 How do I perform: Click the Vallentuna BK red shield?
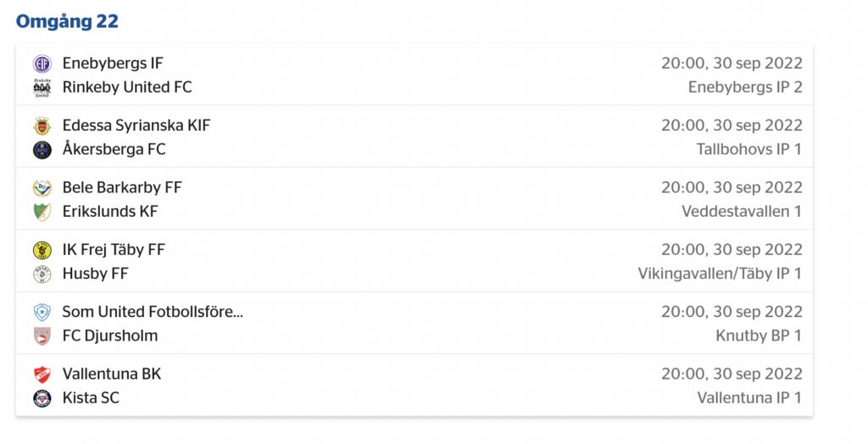[x=42, y=375]
